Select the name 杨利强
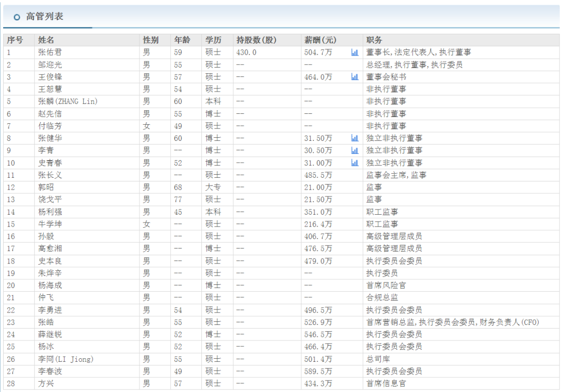Viewport: 562px width, 392px height. [x=50, y=212]
